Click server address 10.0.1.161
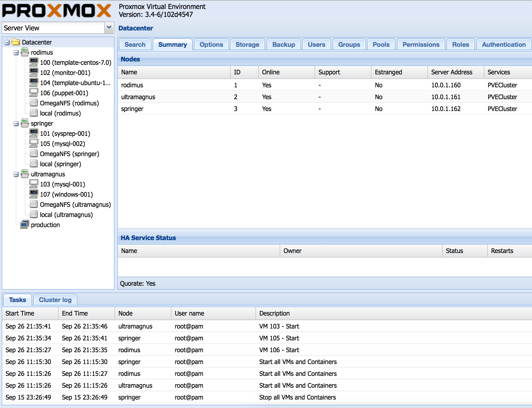 446,97
